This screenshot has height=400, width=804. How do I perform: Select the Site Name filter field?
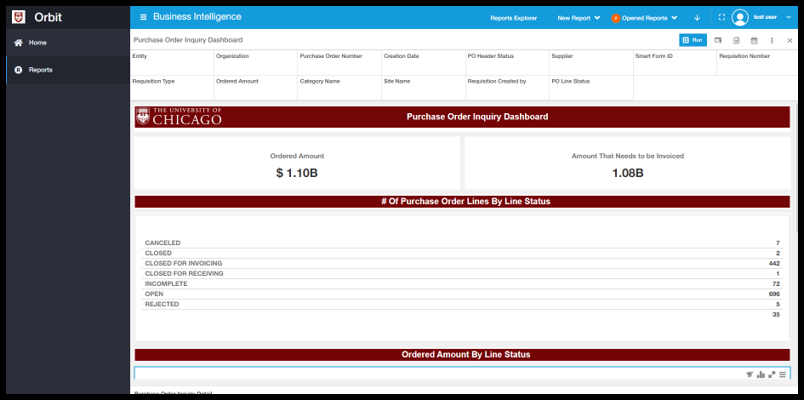click(424, 88)
